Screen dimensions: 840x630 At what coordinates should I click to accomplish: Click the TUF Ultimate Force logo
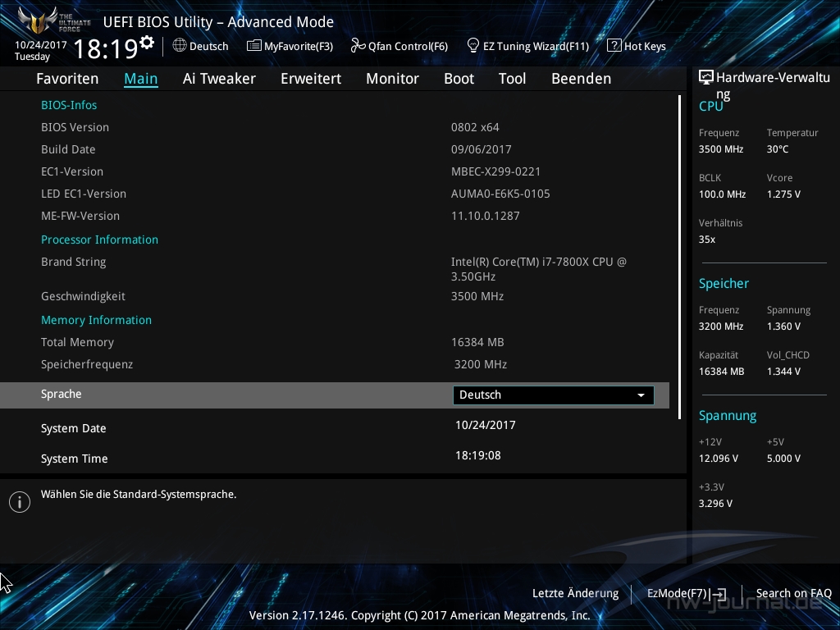coord(53,21)
